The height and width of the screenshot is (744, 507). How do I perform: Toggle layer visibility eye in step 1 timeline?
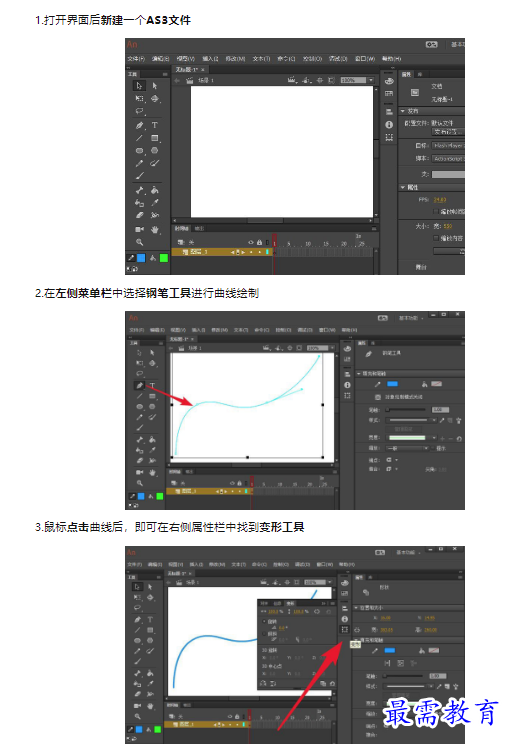click(x=251, y=242)
